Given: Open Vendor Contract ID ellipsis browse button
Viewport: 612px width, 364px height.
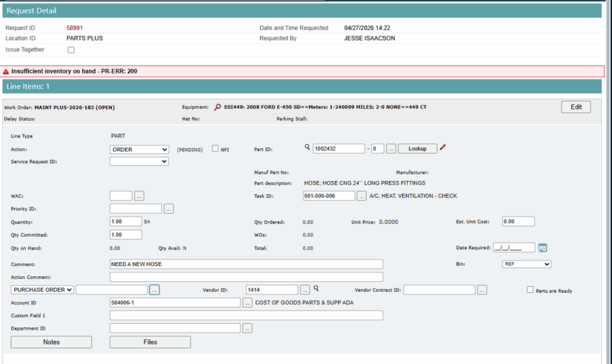Looking at the screenshot, I should pos(482,290).
